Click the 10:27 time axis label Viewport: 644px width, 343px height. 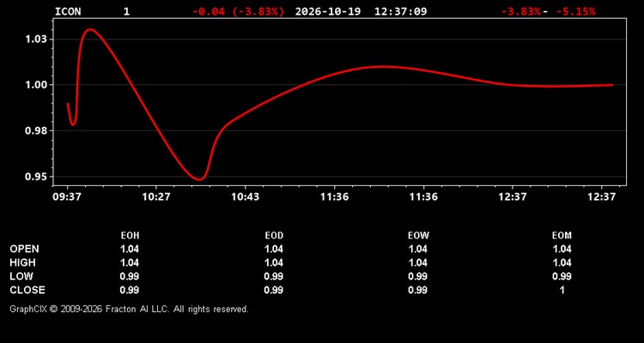click(156, 197)
